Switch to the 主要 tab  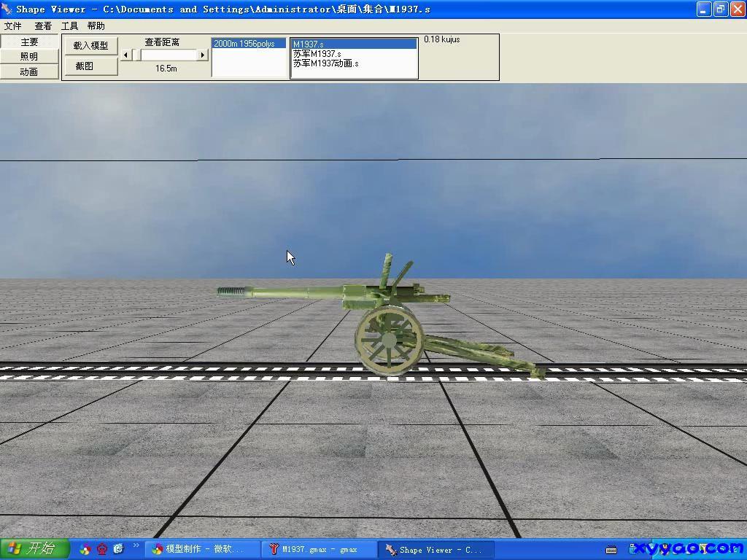pos(29,42)
